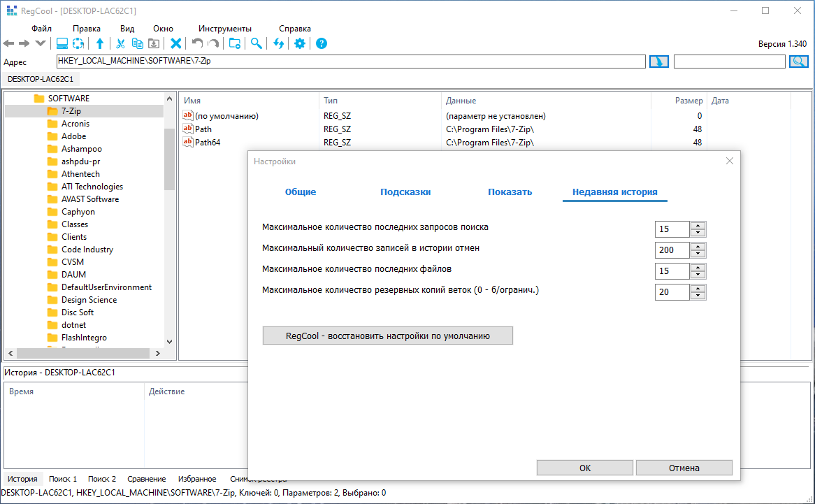Increase the recent files count spinner
This screenshot has width=815, height=504.
tap(698, 268)
